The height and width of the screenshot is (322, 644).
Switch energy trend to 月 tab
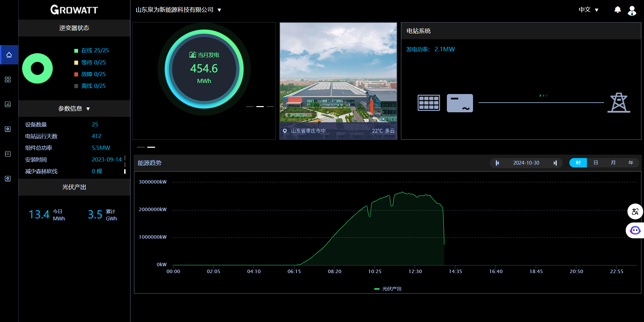click(613, 163)
